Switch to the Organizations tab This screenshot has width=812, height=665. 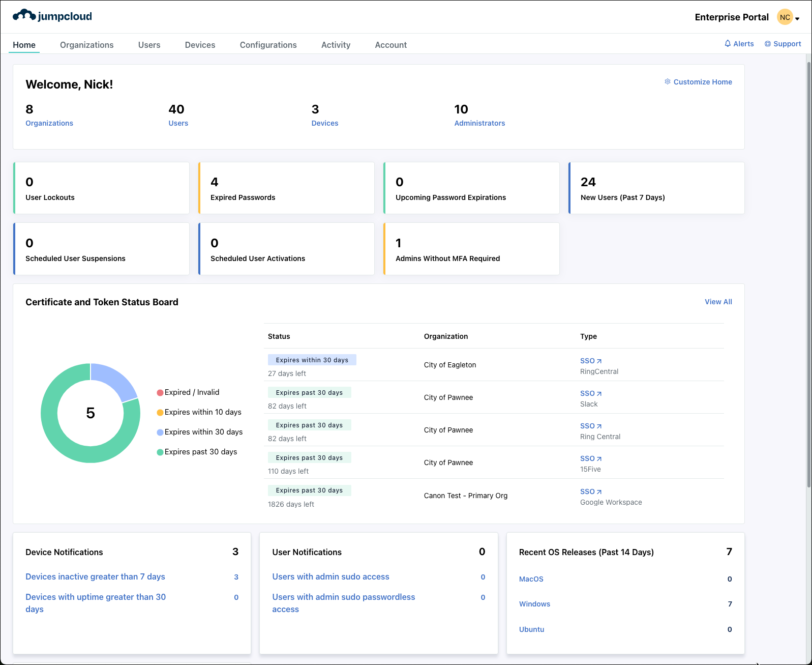pos(87,45)
